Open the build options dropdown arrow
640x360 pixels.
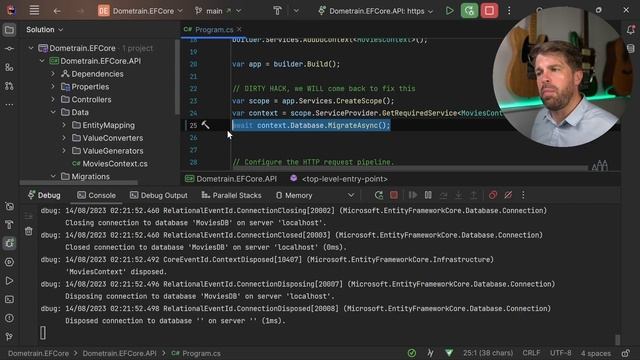(296, 11)
